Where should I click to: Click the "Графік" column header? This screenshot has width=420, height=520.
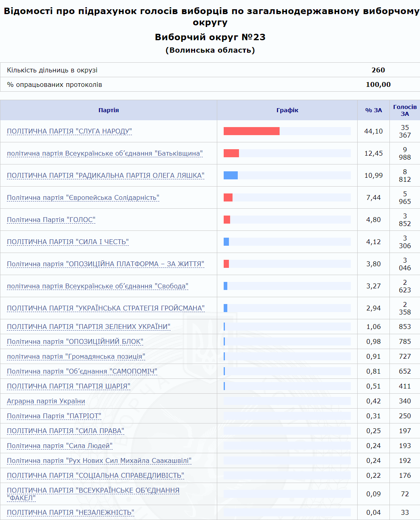[287, 110]
